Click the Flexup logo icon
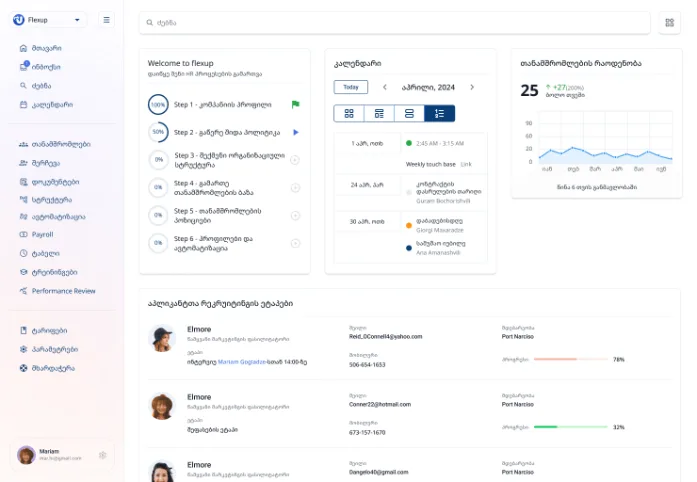Viewport: 697px width, 482px height. point(19,20)
